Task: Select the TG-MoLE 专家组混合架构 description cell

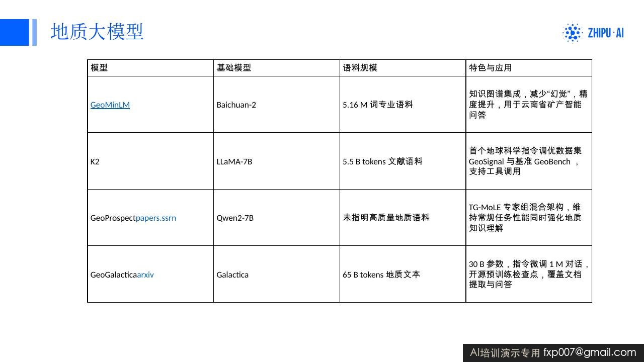Action: 529,218
